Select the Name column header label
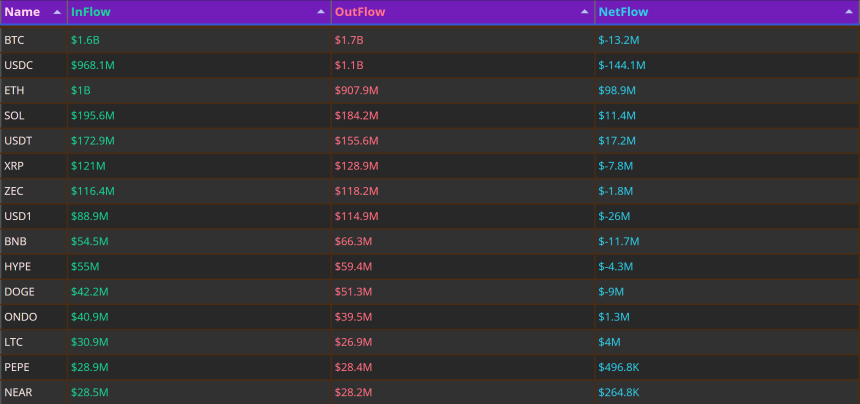This screenshot has width=860, height=404. tap(22, 12)
